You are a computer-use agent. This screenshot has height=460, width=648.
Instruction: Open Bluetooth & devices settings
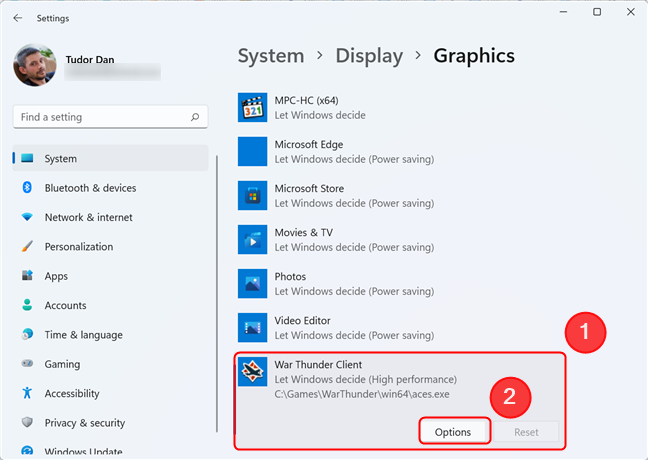[x=110, y=188]
